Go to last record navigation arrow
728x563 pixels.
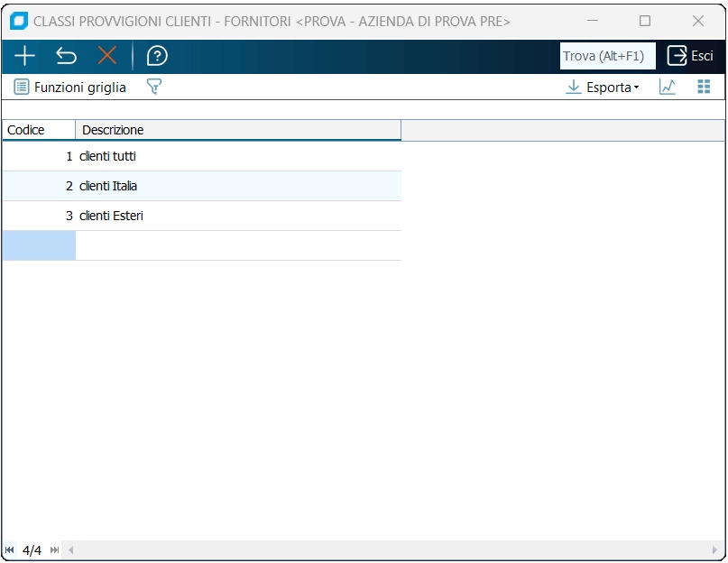coord(54,550)
